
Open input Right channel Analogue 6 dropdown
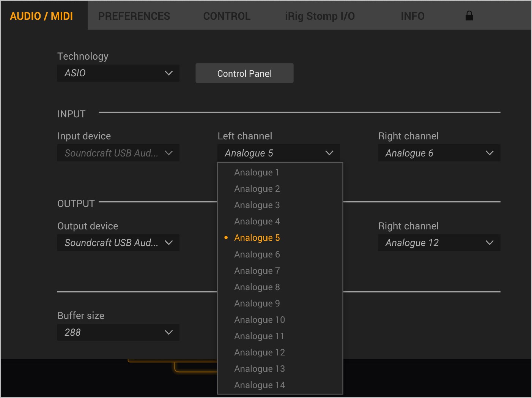(x=439, y=153)
